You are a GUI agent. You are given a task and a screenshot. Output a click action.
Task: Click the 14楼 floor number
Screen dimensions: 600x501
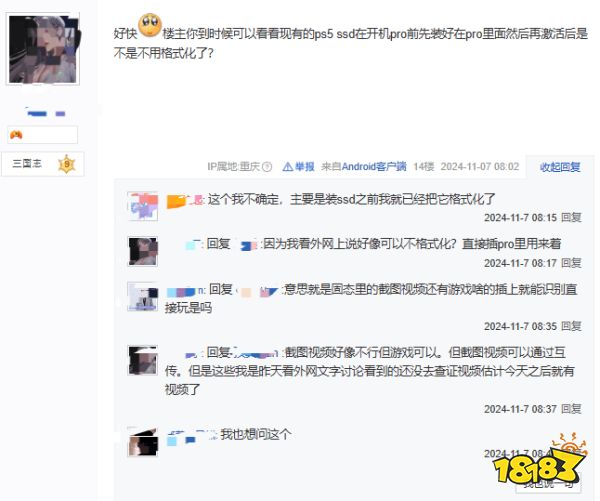(x=424, y=166)
